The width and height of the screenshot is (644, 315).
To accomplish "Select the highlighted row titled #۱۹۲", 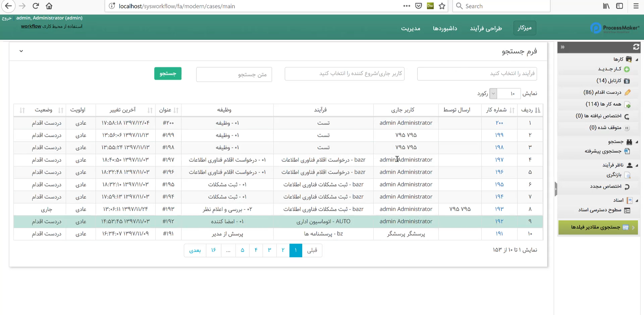I will click(278, 221).
